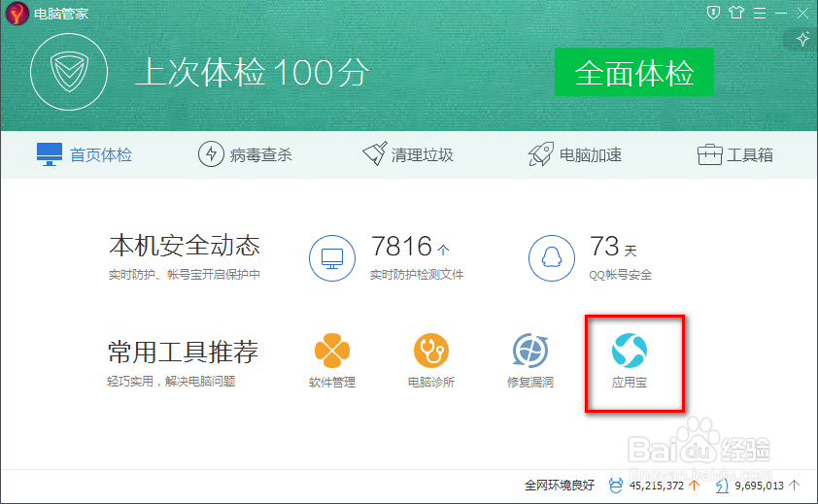Screen dimensions: 818x504
Task: Click the QQ penguin account icon
Action: click(x=552, y=258)
